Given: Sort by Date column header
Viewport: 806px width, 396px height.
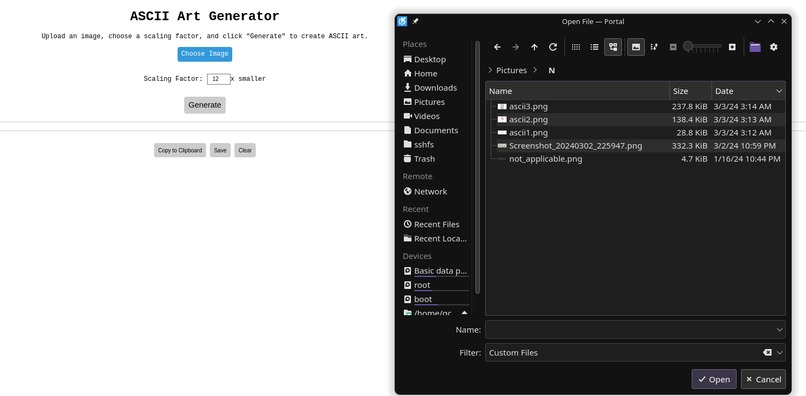Looking at the screenshot, I should click(x=748, y=91).
